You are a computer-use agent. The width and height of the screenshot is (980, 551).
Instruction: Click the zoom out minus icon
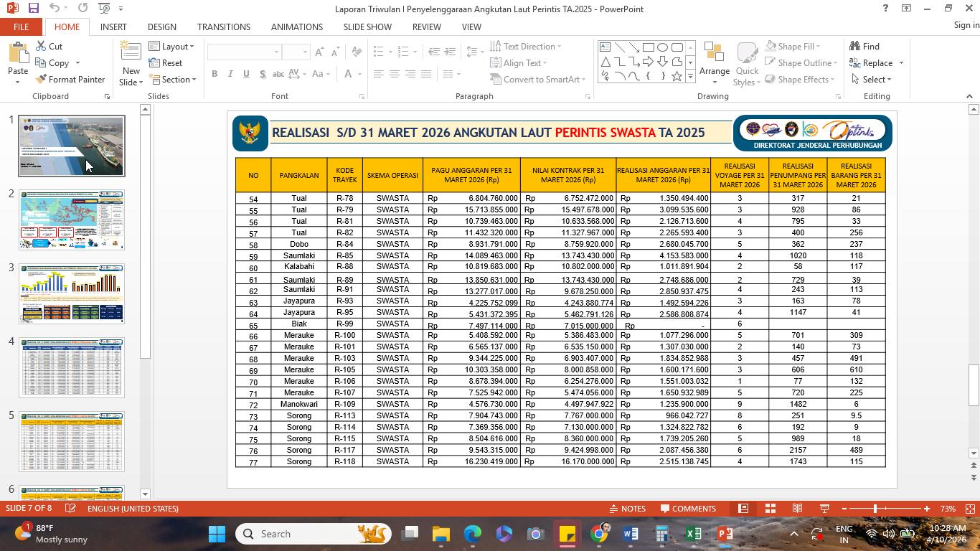[x=844, y=509]
